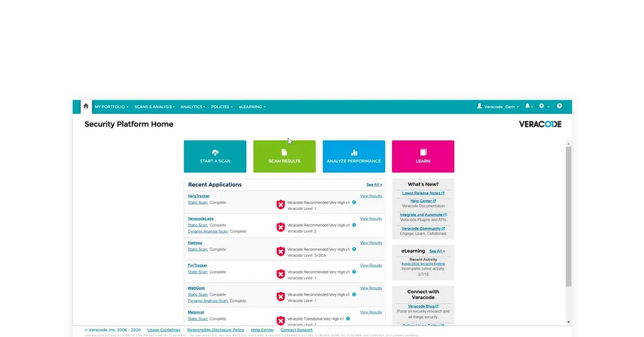Click the Scan Results document icon
644x337 pixels.
click(284, 152)
